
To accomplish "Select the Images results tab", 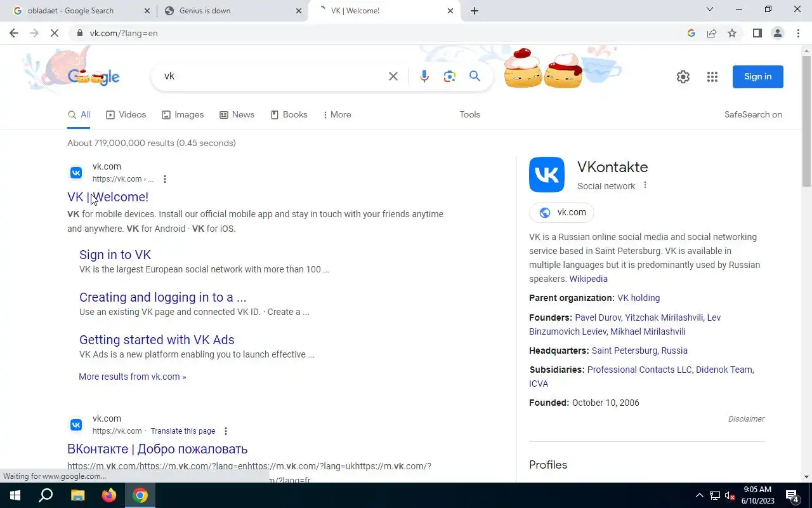I will tap(183, 115).
